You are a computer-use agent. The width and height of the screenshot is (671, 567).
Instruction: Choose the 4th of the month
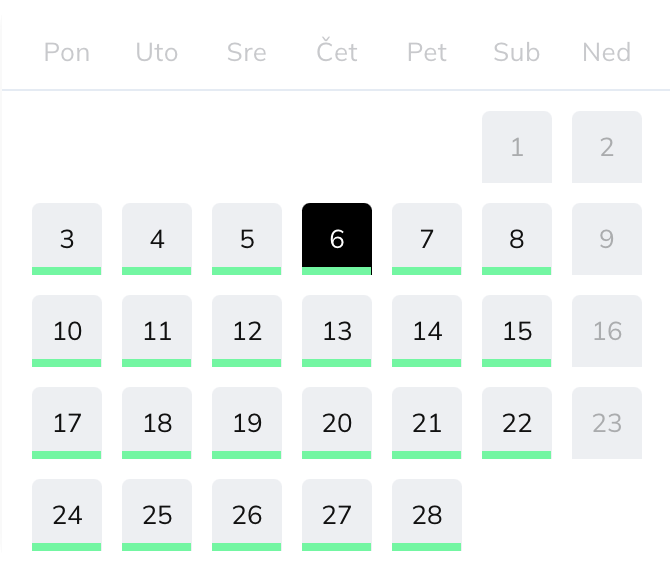click(157, 239)
